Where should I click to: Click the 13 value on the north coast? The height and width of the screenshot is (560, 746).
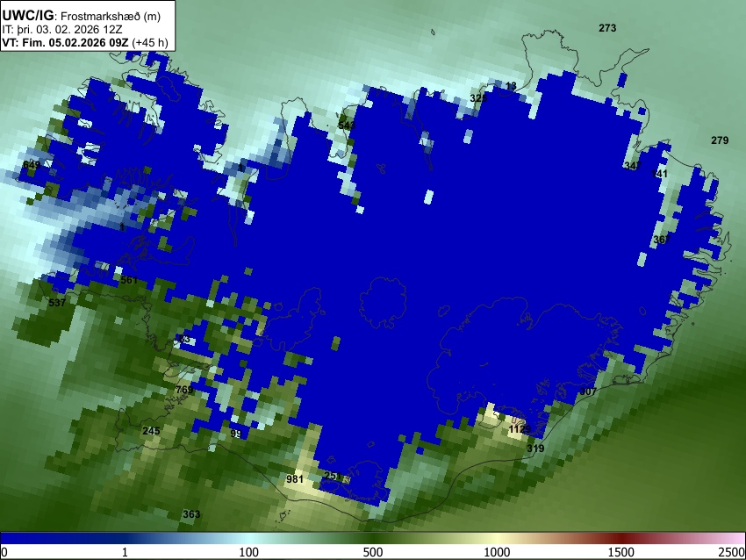point(511,86)
